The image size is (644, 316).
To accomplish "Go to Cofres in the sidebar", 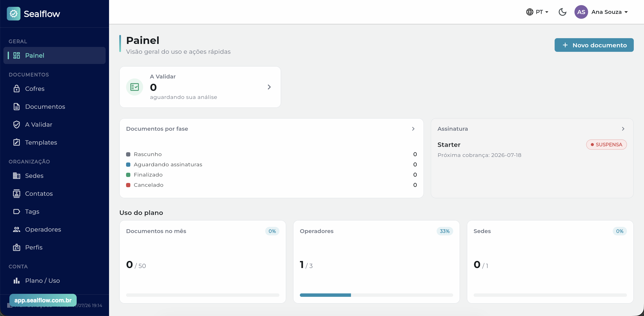I will (55, 89).
